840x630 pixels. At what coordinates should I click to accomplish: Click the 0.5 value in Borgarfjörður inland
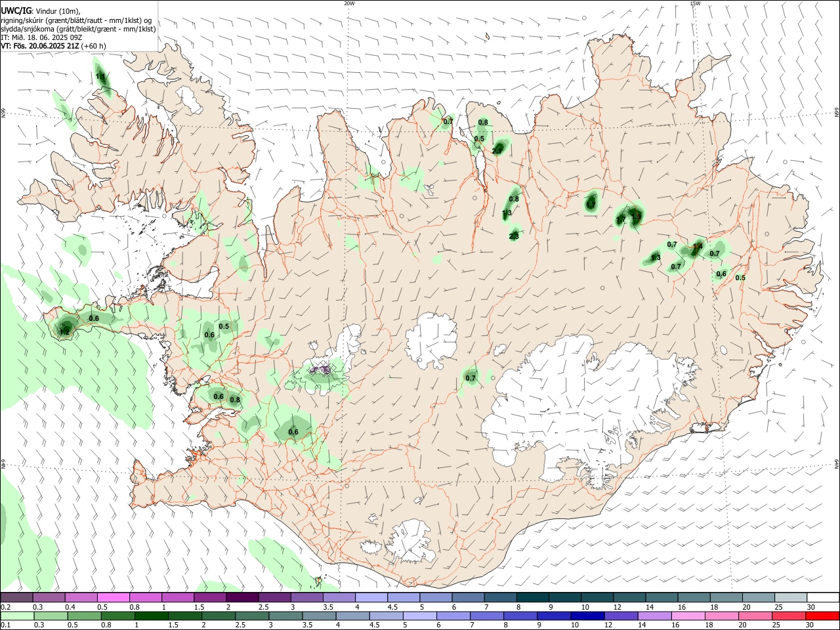tap(224, 326)
